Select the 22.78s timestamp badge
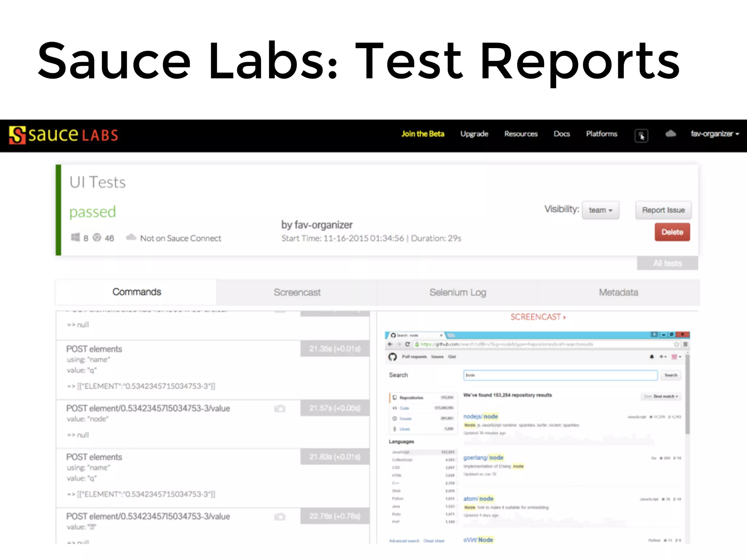This screenshot has height=560, width=747. point(335,516)
